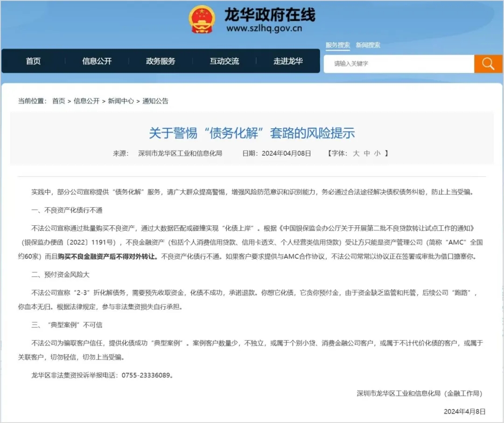Switch to the 服务搜索 tab

337,45
